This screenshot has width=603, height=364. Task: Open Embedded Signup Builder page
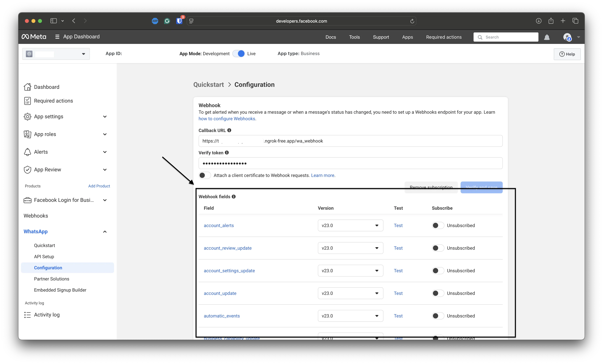(x=60, y=290)
